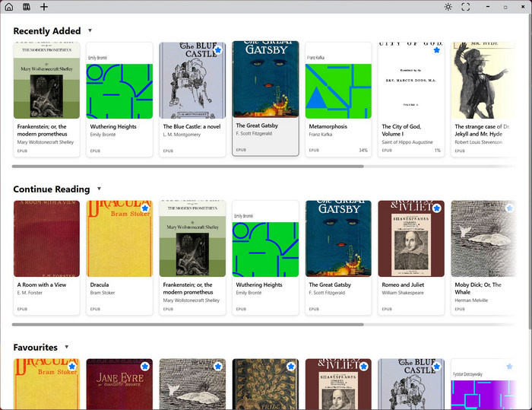Toggle favourite star on The Blue Castle in Recently Added
This screenshot has height=410, width=532.
pyautogui.click(x=218, y=50)
